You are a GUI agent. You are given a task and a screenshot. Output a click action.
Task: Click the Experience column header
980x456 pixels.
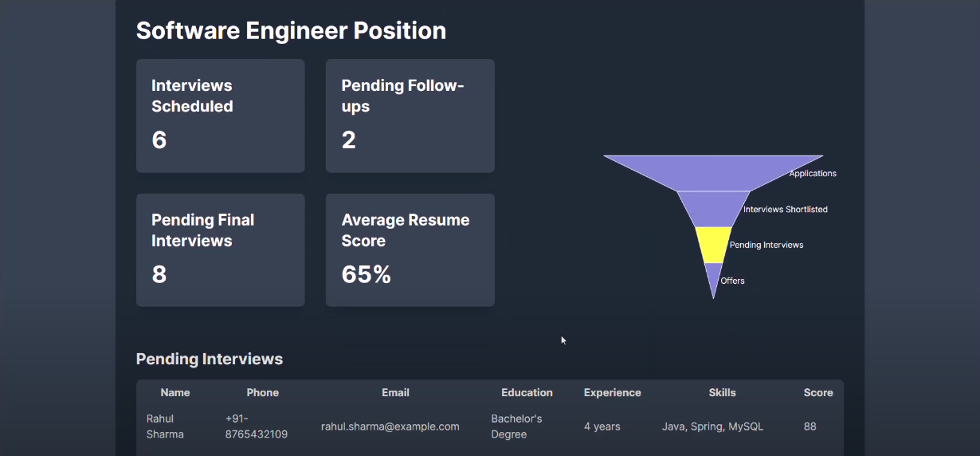(612, 392)
